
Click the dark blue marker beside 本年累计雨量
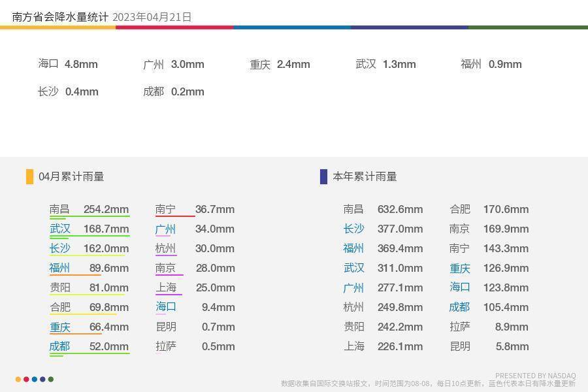pos(323,176)
